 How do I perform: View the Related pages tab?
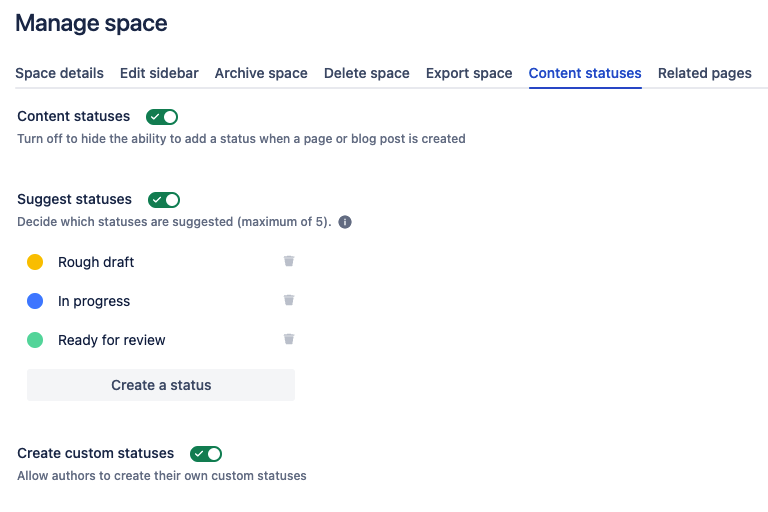704,73
